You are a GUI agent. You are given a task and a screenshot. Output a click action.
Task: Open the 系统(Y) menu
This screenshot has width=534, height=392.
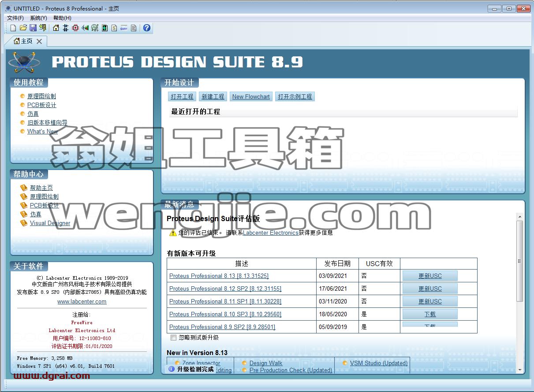coord(38,18)
